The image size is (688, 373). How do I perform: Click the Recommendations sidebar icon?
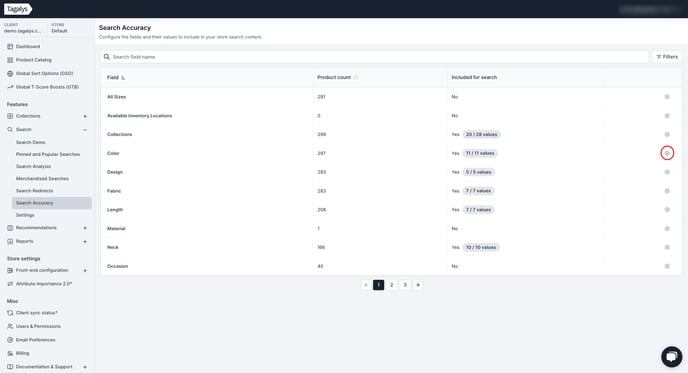pyautogui.click(x=10, y=228)
